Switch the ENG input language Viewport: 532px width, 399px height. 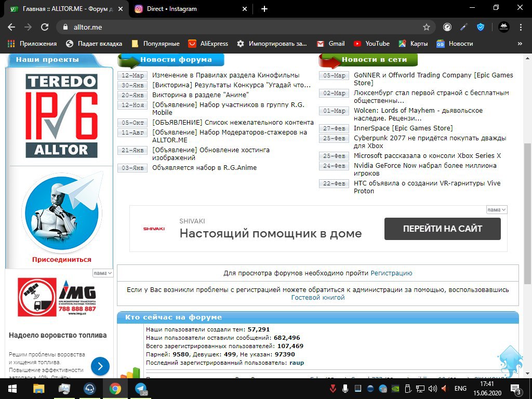click(460, 389)
